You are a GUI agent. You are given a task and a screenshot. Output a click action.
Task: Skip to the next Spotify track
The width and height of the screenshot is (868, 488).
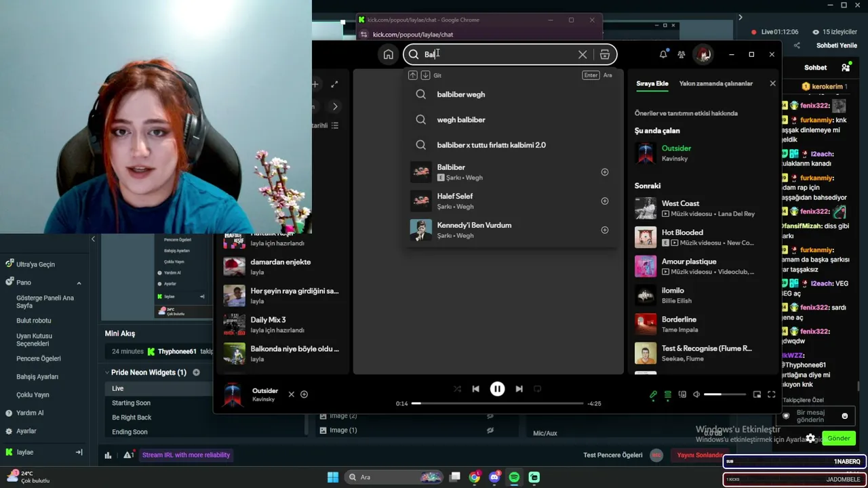pos(519,389)
